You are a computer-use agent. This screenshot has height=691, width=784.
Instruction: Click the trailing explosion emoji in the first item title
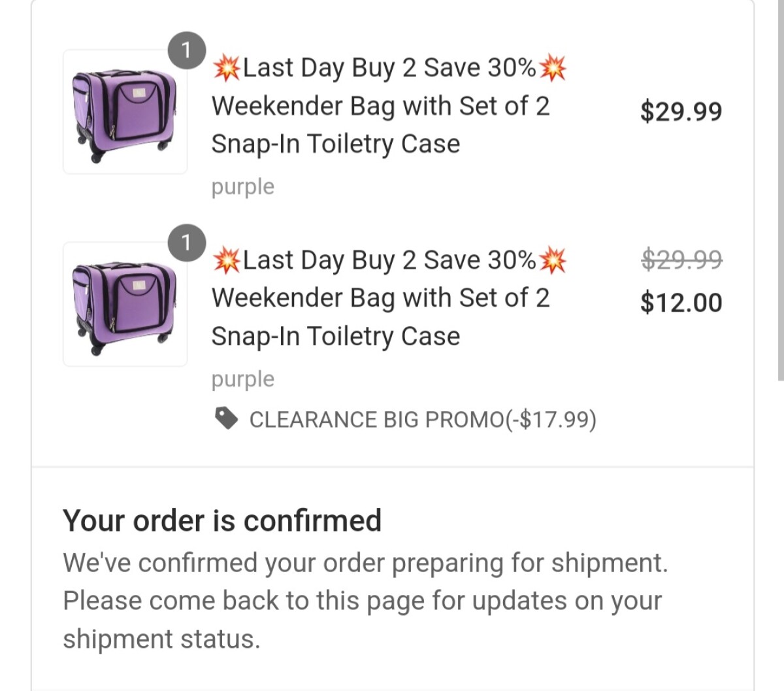pyautogui.click(x=553, y=67)
